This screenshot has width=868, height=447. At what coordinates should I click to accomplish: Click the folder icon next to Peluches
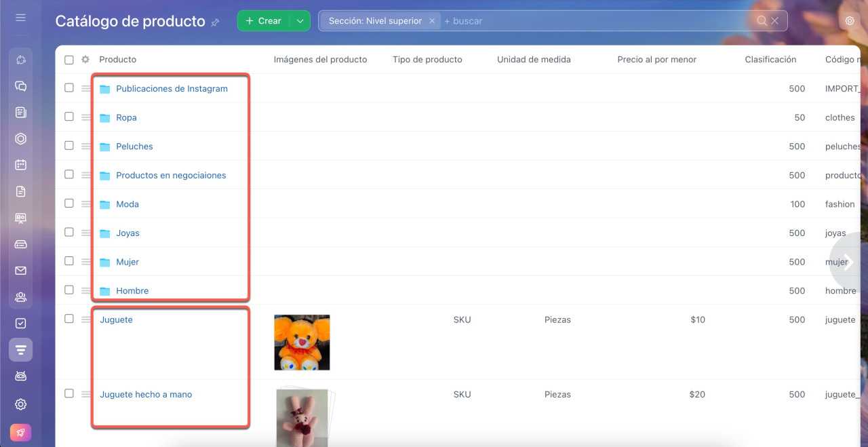tap(104, 147)
